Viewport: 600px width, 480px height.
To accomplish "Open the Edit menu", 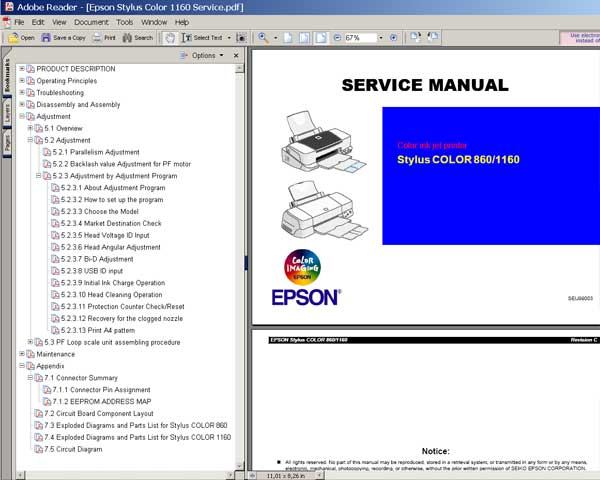I will click(x=38, y=22).
